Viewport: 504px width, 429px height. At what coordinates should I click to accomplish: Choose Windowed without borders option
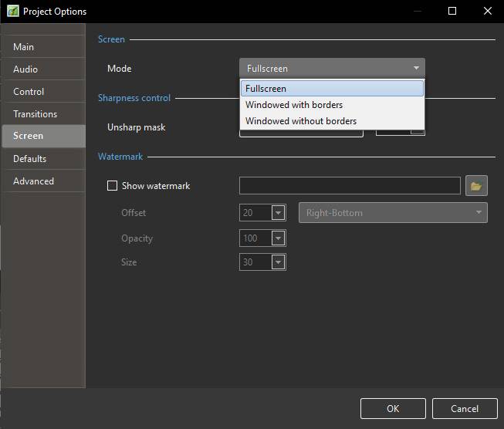[332, 121]
